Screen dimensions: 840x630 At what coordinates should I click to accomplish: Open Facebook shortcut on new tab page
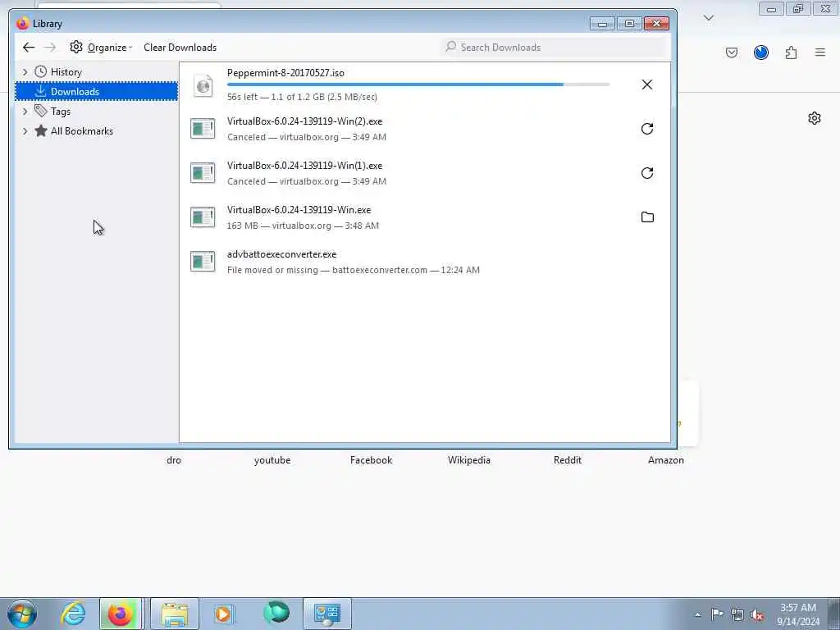click(372, 460)
